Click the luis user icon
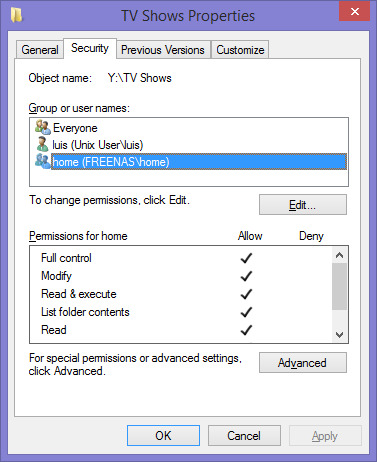Viewport: 377px width, 462px height. 42,144
